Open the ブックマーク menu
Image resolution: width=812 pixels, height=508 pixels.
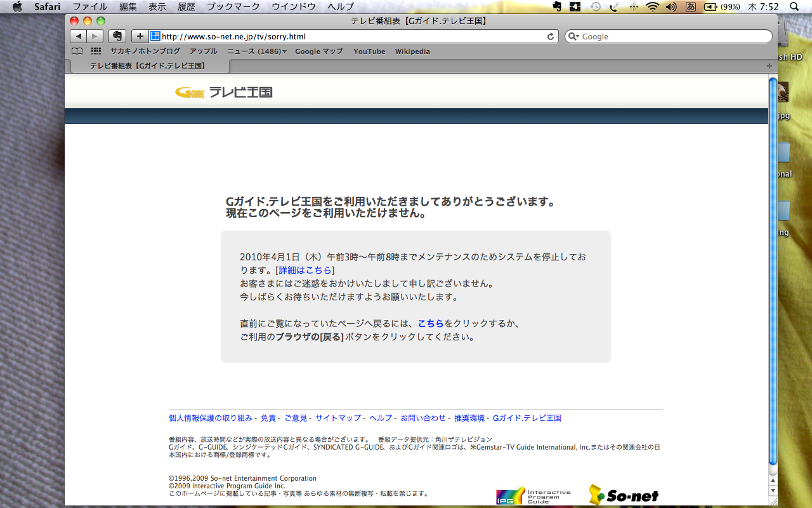pos(233,7)
